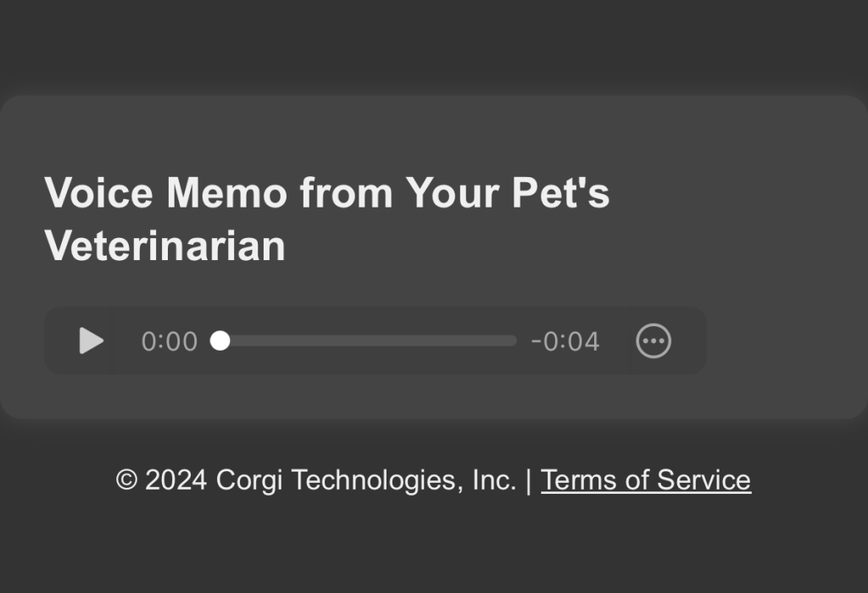
Task: Click the © 2024 copyright symbol
Action: coord(126,480)
